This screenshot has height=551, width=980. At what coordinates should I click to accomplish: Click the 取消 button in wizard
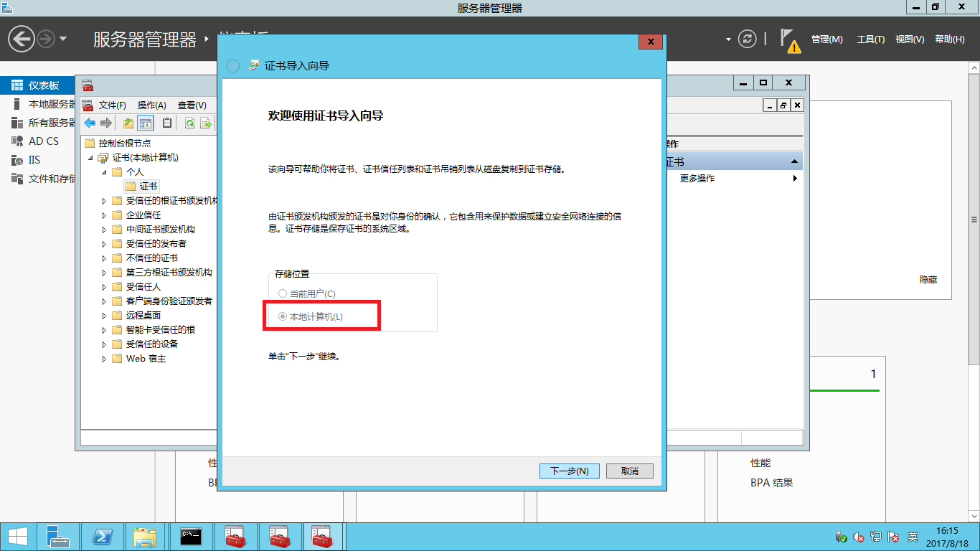[x=629, y=471]
